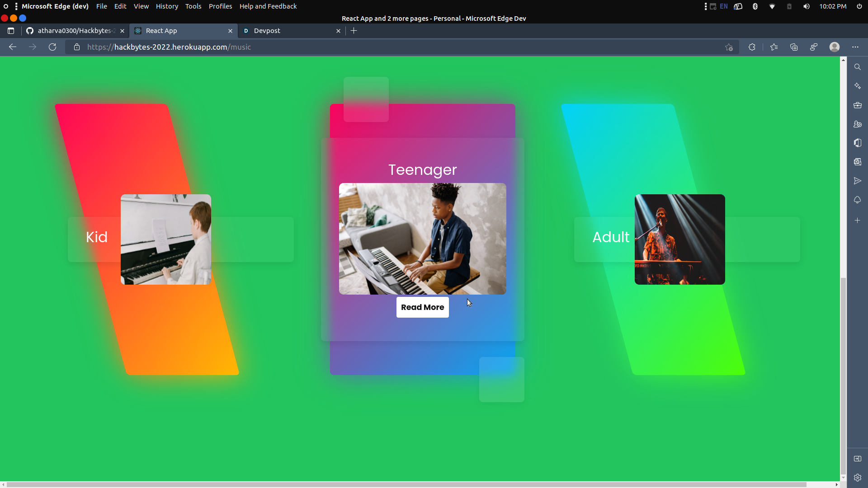Toggle the system volume icon
The image size is (868, 488).
tap(807, 6)
